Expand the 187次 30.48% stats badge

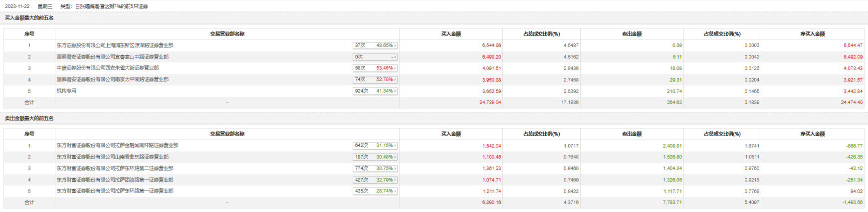[375, 157]
